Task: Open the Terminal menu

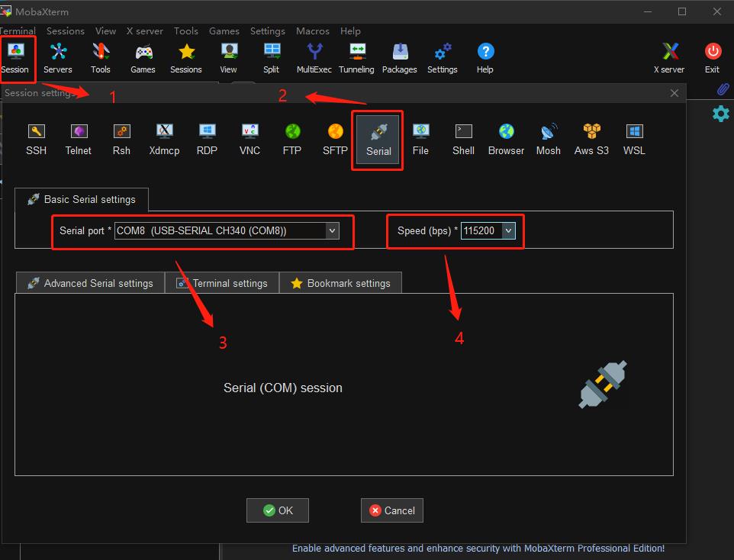Action: point(18,31)
